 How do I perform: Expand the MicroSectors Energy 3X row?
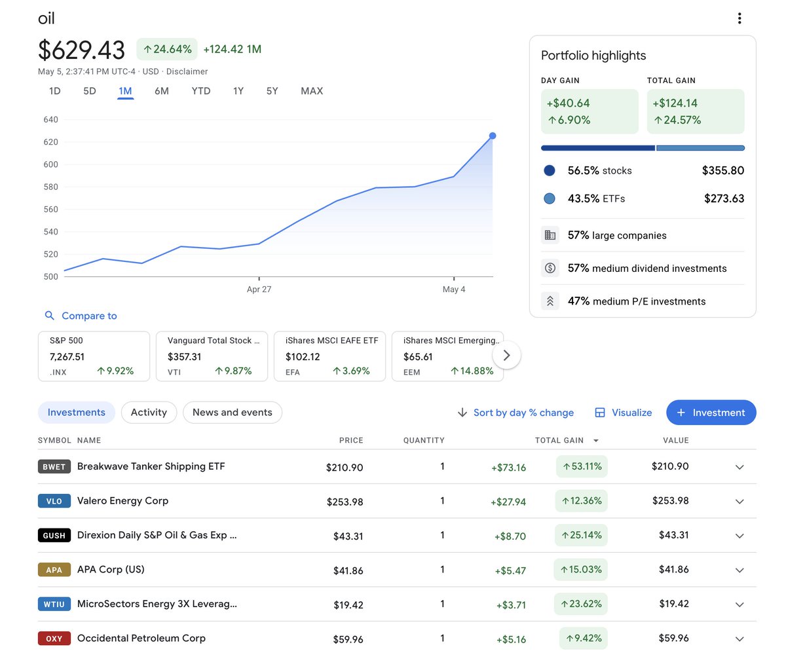click(x=739, y=605)
